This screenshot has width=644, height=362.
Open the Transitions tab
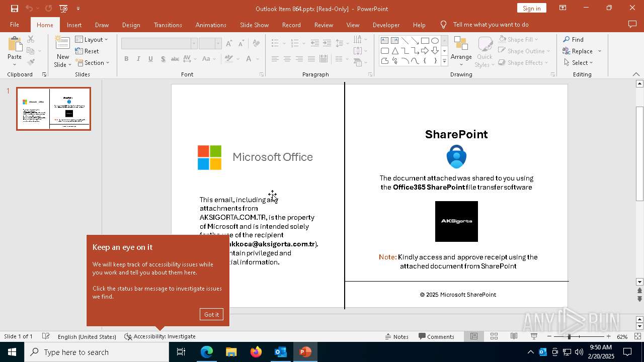click(x=168, y=25)
